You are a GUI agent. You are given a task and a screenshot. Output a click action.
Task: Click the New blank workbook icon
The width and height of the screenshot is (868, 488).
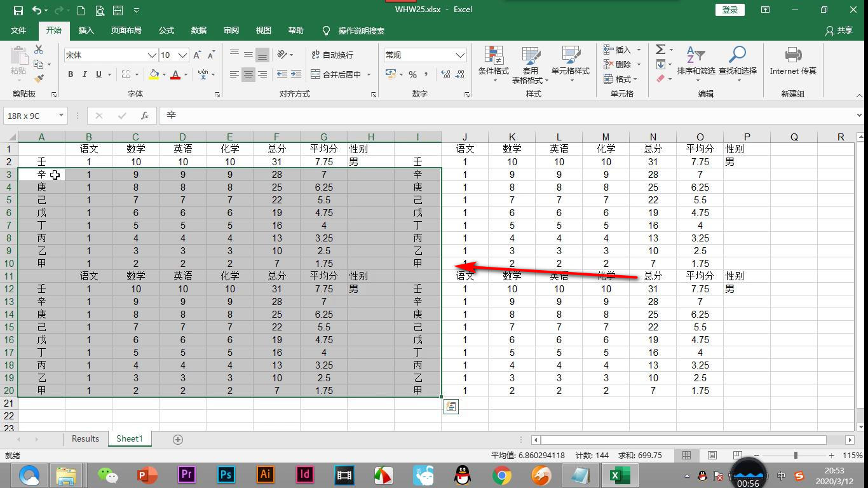pos(81,10)
